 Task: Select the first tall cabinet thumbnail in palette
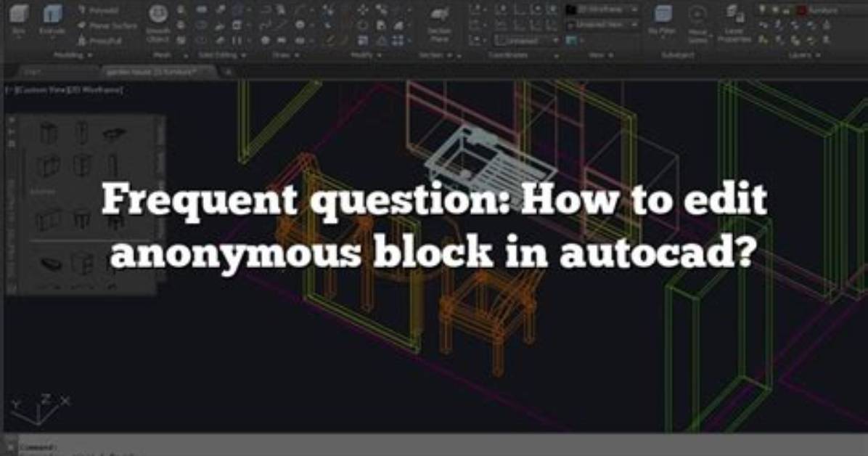49,133
